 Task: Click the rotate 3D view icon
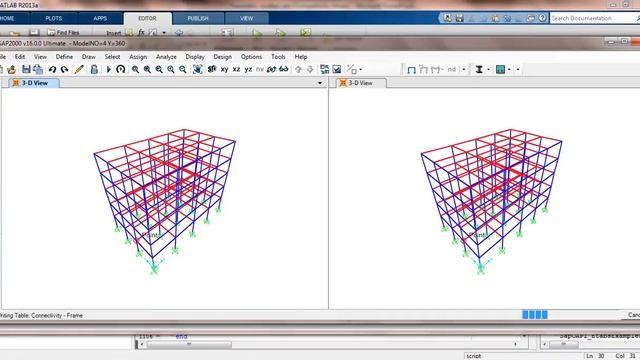[271, 69]
